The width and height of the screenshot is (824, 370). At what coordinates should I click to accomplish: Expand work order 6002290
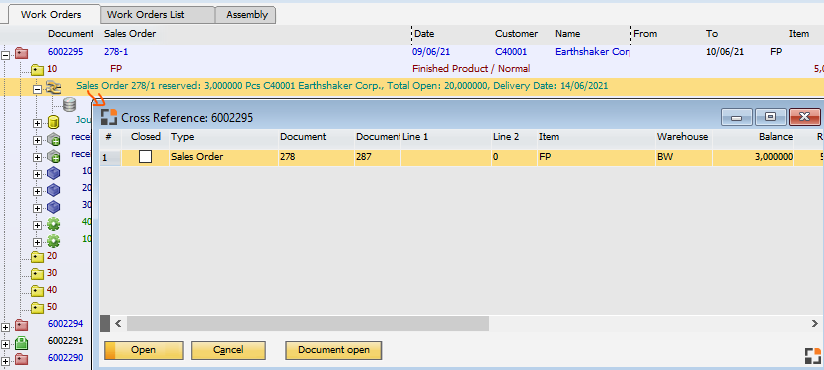(5, 361)
